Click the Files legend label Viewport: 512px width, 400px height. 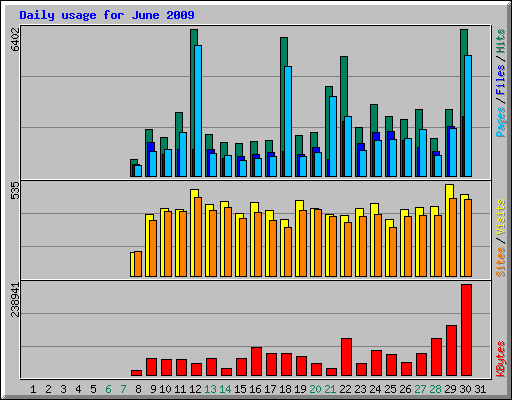pos(501,80)
